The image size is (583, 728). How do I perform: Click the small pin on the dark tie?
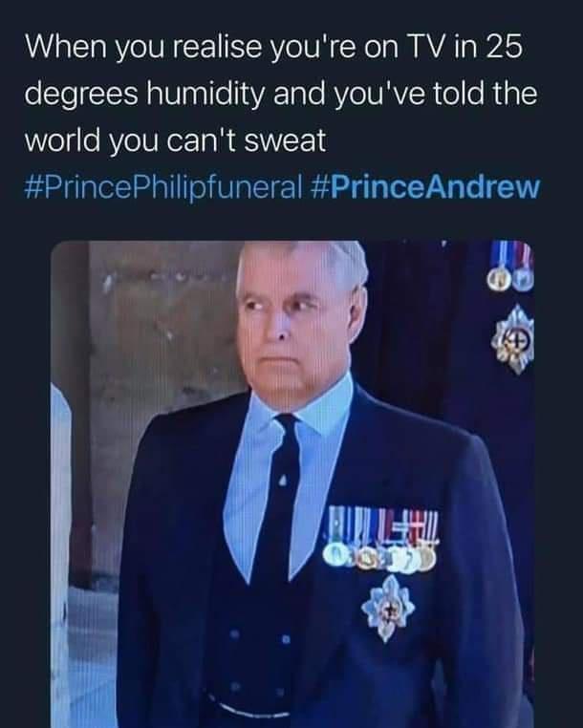pyautogui.click(x=283, y=481)
